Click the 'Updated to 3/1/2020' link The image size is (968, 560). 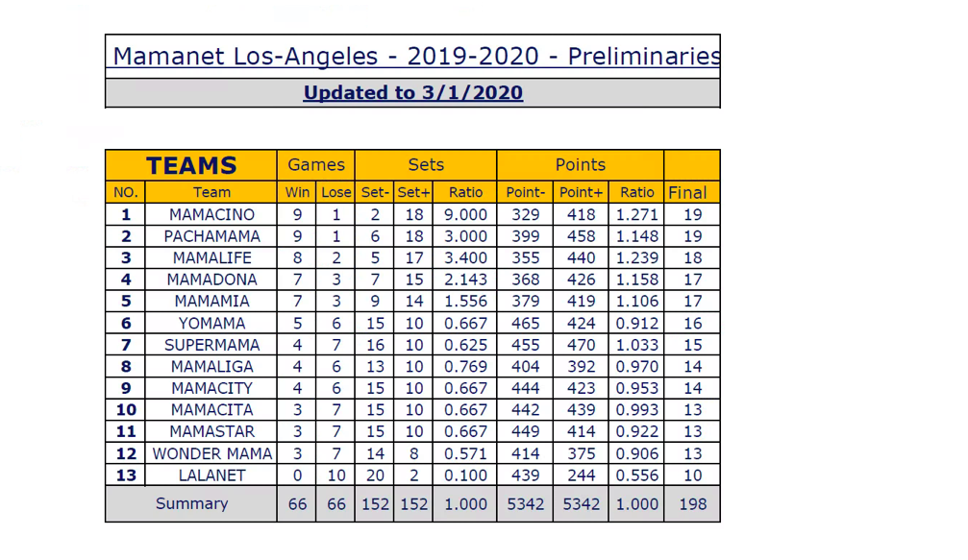coord(413,92)
